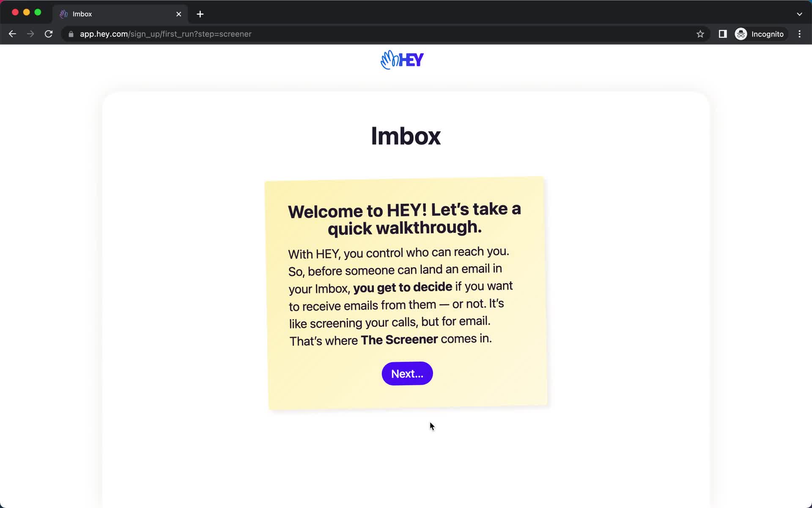Click the new tab plus button
This screenshot has height=508, width=812.
click(200, 14)
